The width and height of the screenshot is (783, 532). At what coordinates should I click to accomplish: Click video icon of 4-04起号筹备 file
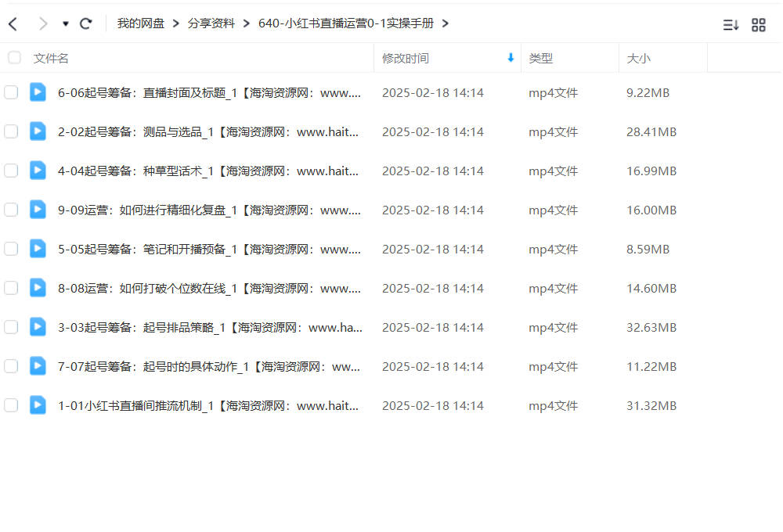coord(38,171)
